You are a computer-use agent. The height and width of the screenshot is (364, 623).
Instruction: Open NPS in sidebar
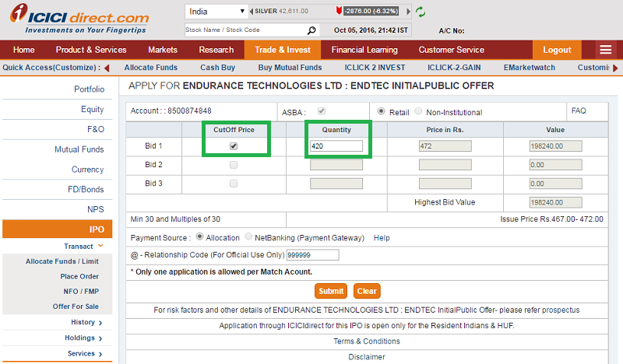[x=95, y=209]
